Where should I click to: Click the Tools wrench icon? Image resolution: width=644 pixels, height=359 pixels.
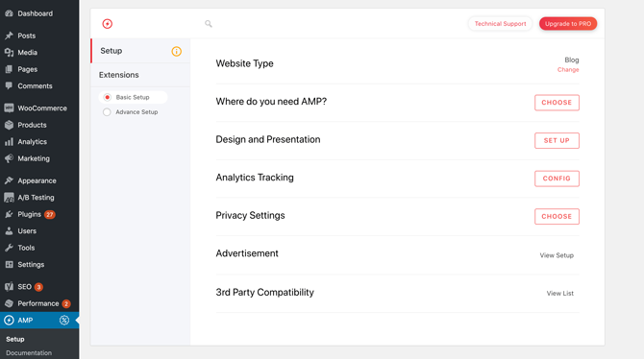point(9,248)
